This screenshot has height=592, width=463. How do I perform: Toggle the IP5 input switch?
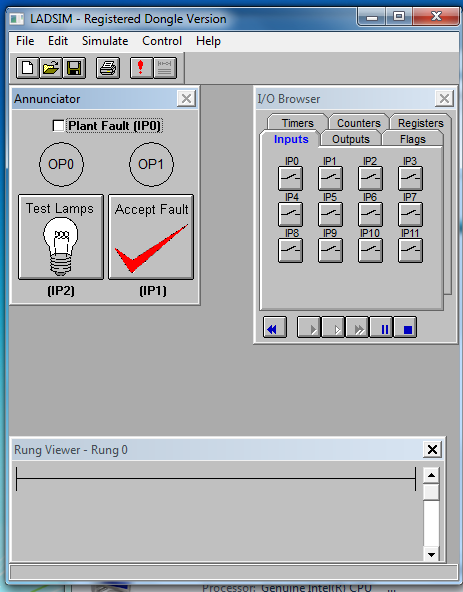[330, 214]
